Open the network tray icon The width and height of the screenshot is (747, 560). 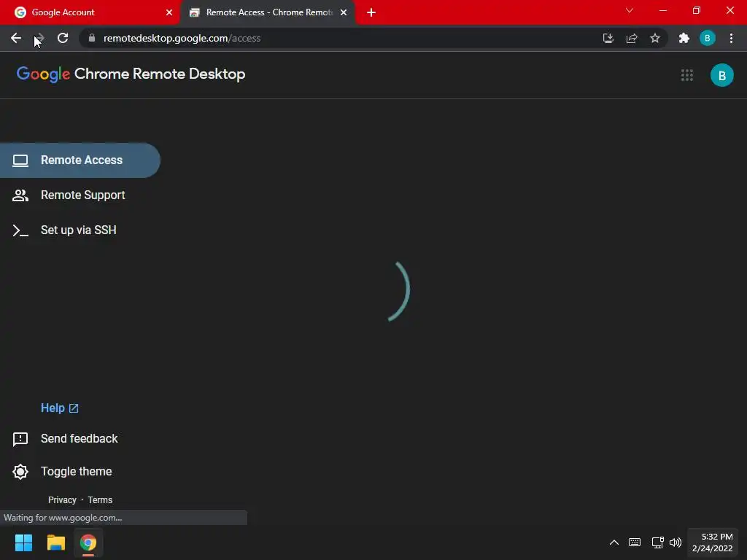[x=658, y=542]
